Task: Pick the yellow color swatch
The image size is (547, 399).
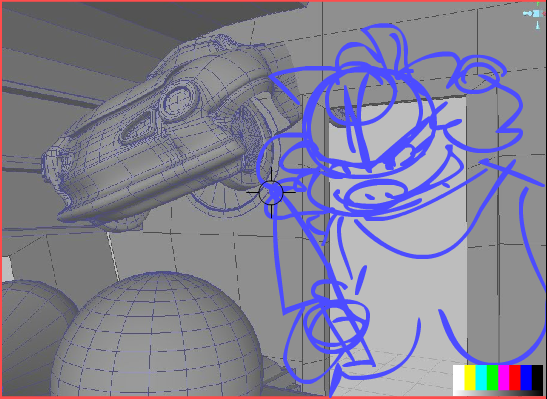Action: pos(470,377)
